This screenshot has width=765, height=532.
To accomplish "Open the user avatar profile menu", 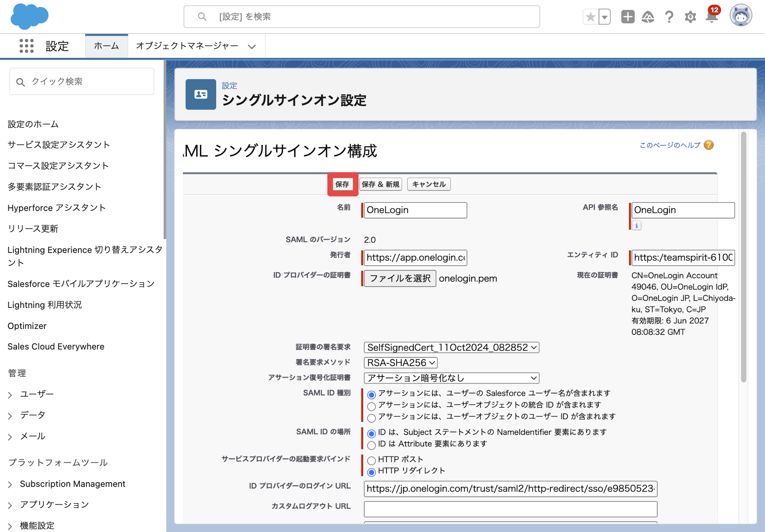I will (x=741, y=16).
